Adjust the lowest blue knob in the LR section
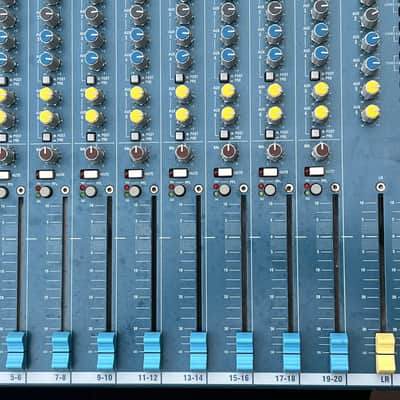Viewport: 400px width, 400px height. click(372, 64)
